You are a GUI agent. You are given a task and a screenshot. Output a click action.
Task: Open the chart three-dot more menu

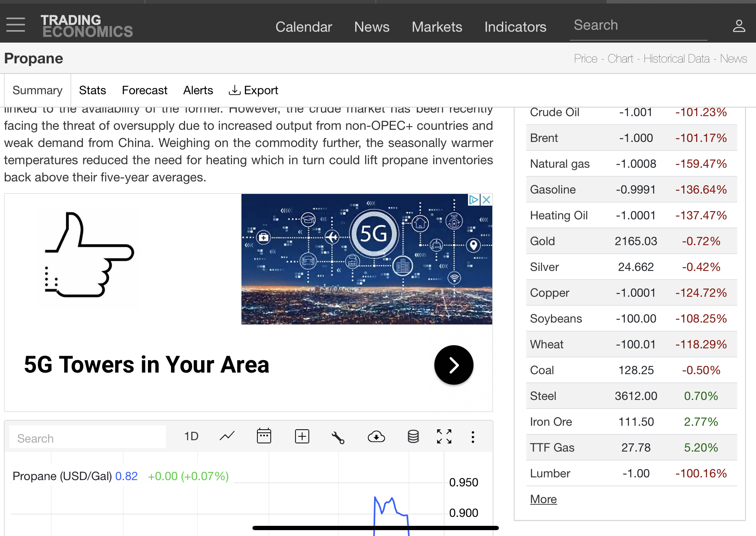(473, 437)
